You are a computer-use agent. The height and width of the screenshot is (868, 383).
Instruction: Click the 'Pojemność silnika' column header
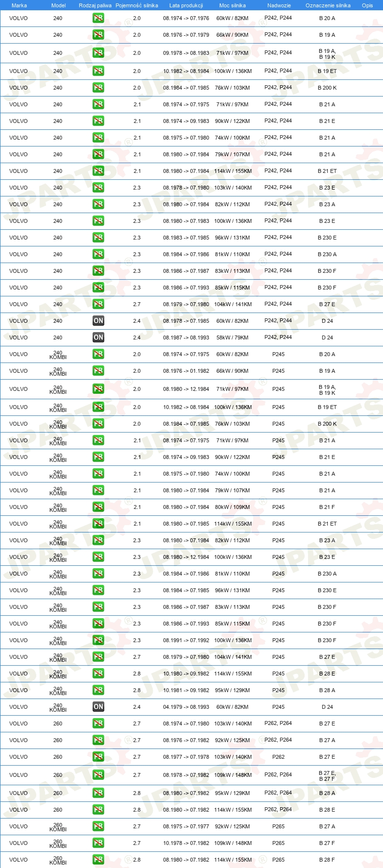point(137,5)
